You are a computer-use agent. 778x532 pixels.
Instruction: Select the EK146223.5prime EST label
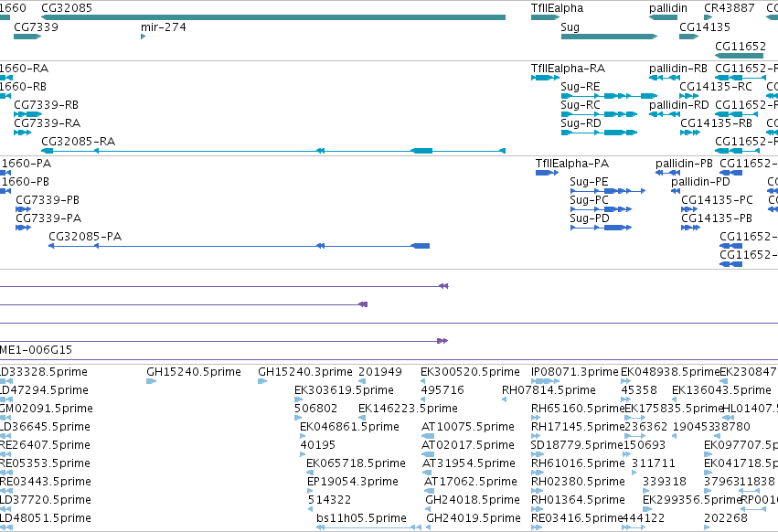408,409
